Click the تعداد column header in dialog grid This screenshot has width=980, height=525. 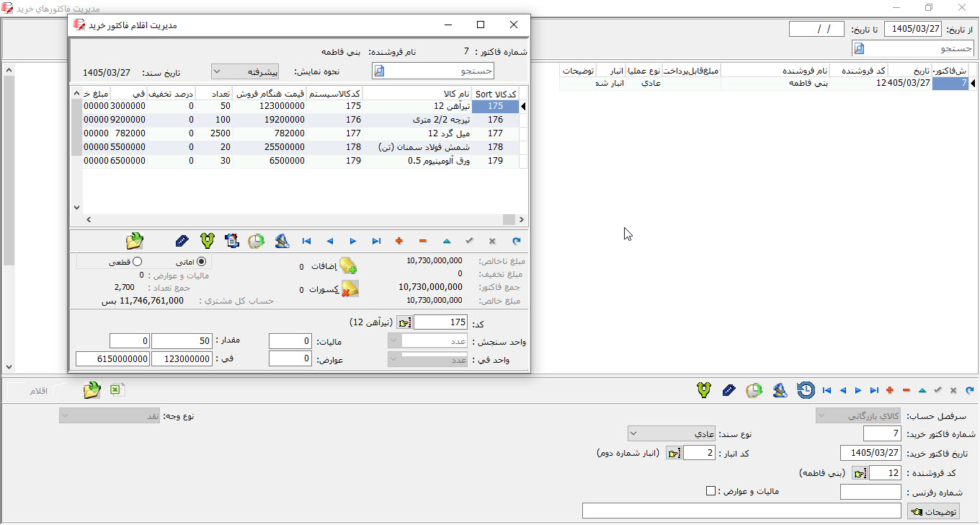pos(213,94)
